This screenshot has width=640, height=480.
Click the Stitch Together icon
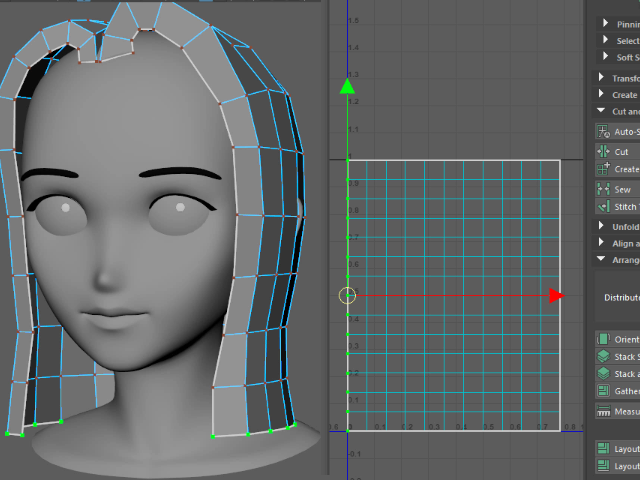(603, 206)
